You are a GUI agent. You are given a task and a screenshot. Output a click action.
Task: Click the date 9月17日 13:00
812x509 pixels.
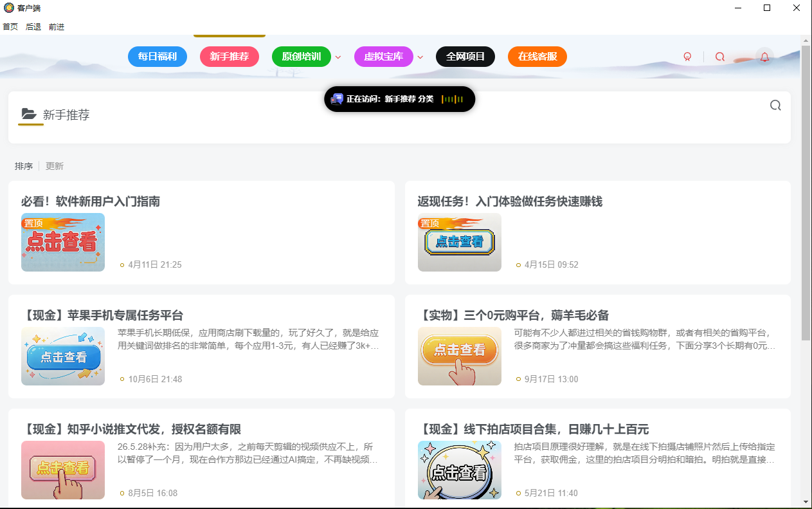pos(552,379)
